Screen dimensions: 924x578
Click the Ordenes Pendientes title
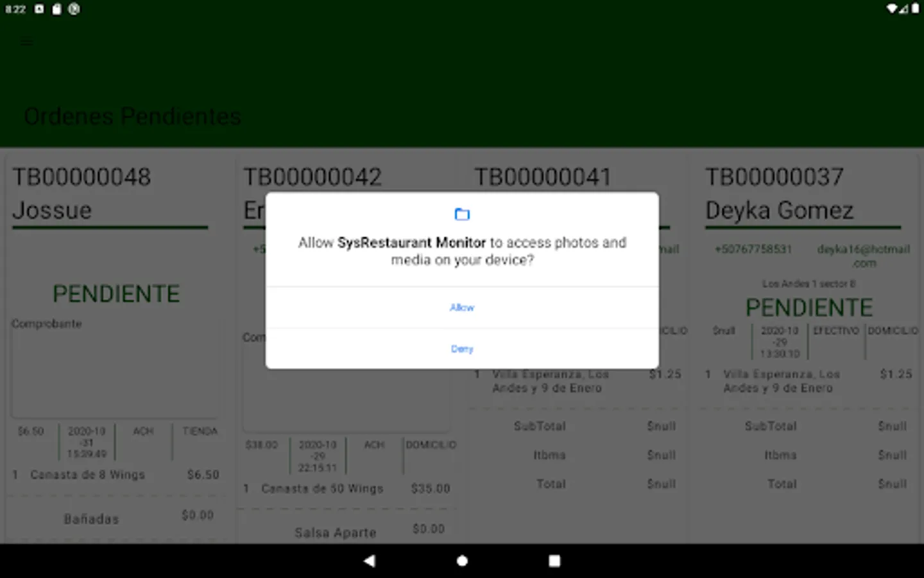132,116
